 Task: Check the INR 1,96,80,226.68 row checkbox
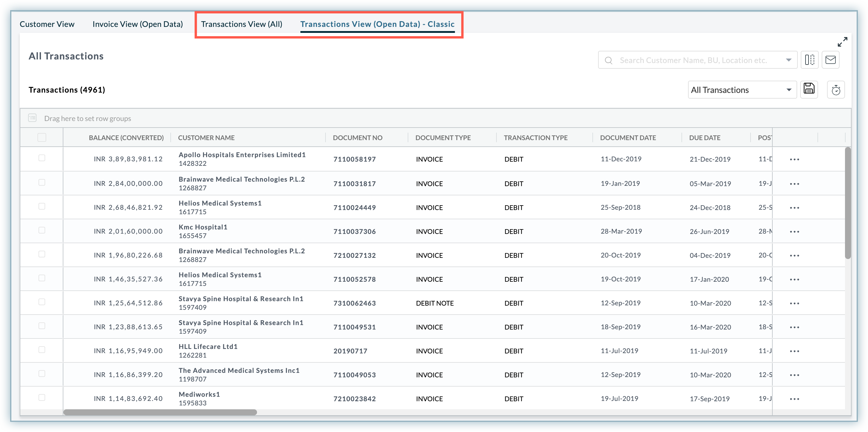pos(42,254)
